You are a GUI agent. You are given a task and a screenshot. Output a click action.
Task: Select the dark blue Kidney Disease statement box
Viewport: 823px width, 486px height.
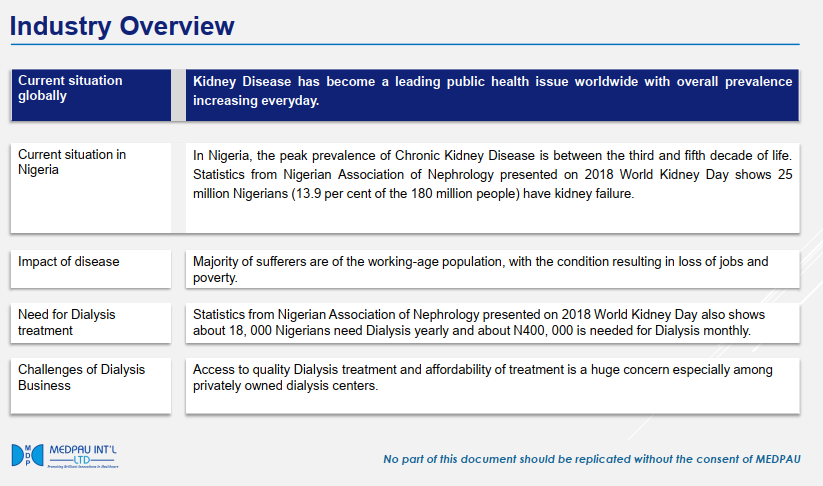point(492,91)
